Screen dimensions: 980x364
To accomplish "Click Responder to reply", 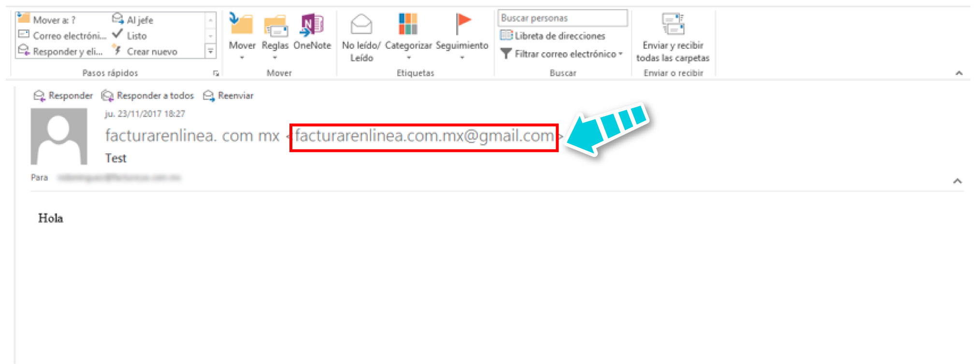I will (63, 96).
